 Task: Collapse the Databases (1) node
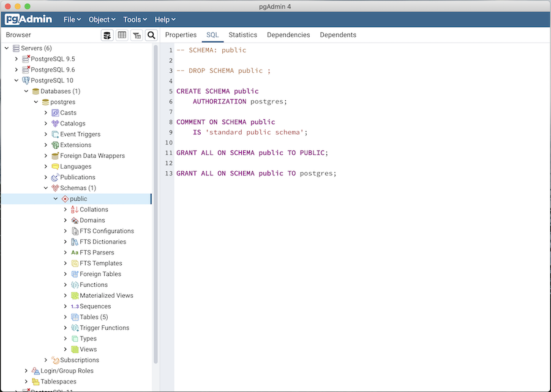(x=26, y=91)
